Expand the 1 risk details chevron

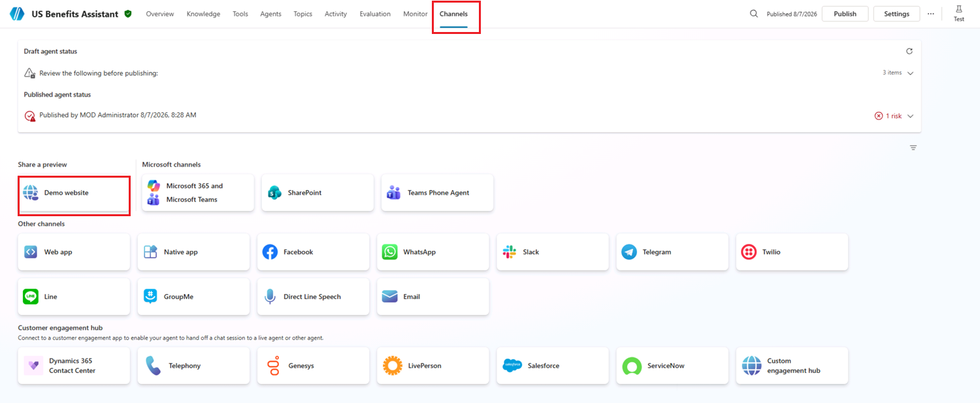[910, 116]
